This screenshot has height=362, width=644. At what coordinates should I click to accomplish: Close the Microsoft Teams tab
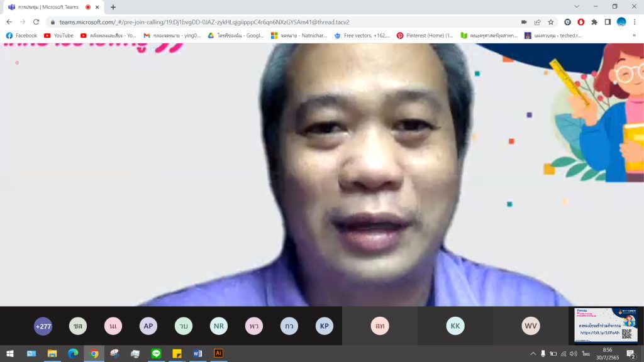click(x=97, y=7)
